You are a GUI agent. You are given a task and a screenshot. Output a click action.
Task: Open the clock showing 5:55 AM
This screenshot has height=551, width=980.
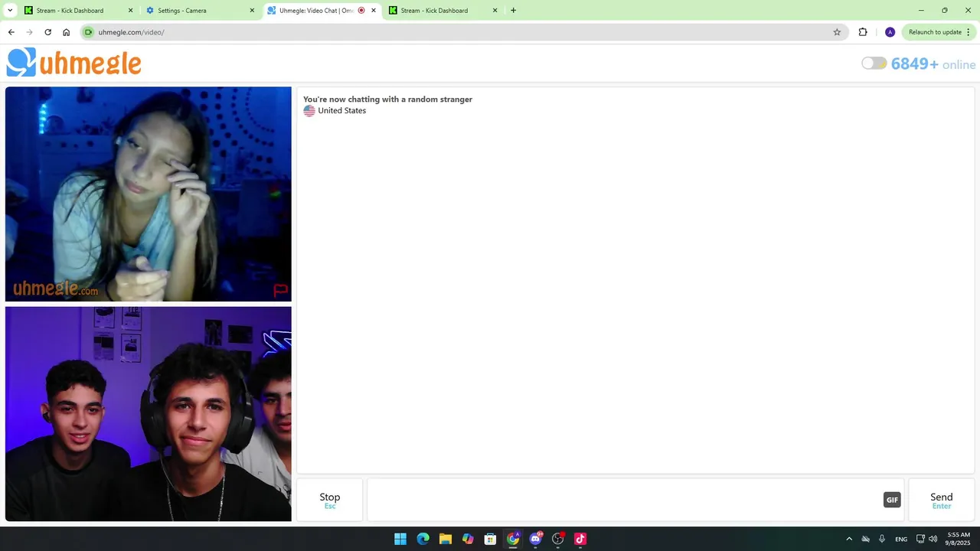(x=959, y=539)
